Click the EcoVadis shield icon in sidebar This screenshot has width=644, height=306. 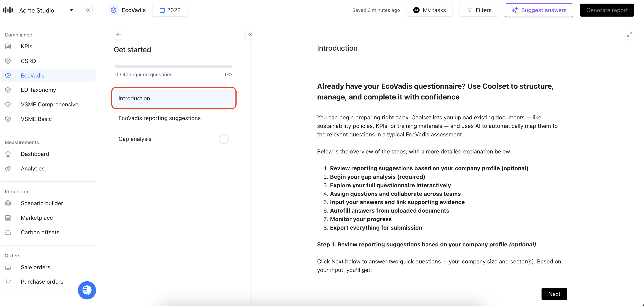pos(8,75)
